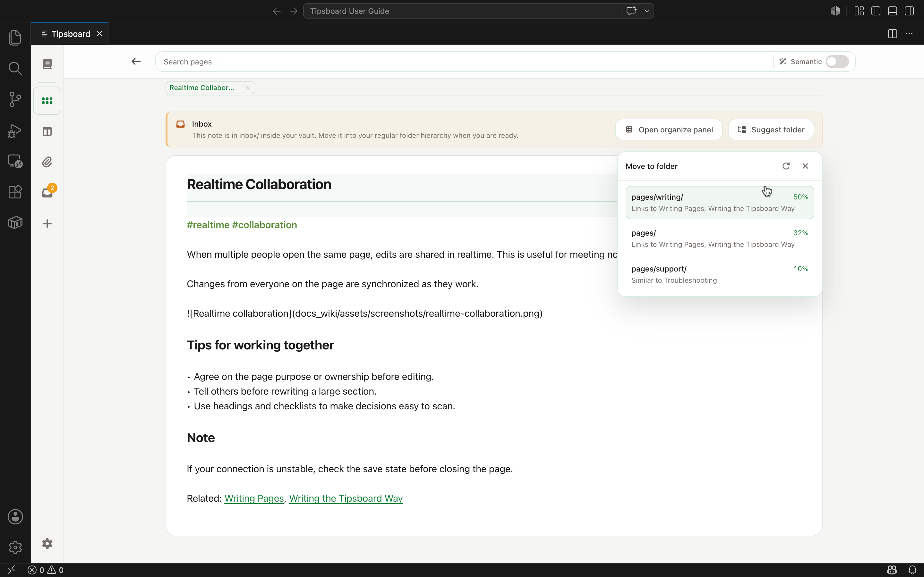The image size is (924, 577).
Task: Open Source Control in the activity bar
Action: point(15,99)
